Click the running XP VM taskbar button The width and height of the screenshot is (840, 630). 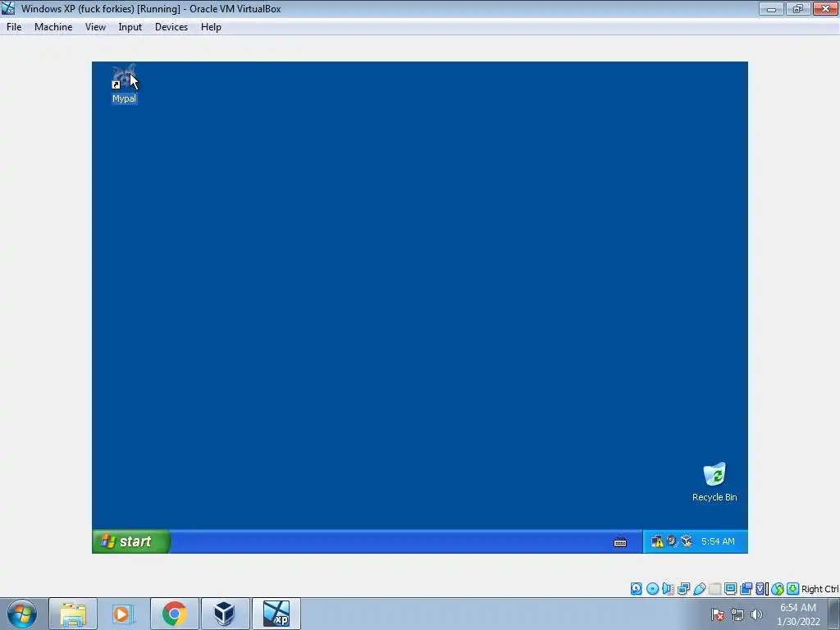point(276,614)
